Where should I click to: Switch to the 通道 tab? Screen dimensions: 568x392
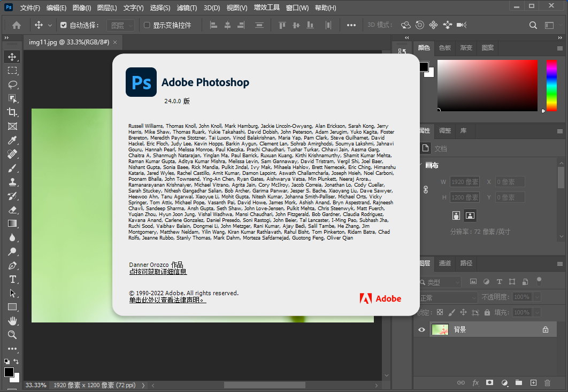(x=445, y=263)
